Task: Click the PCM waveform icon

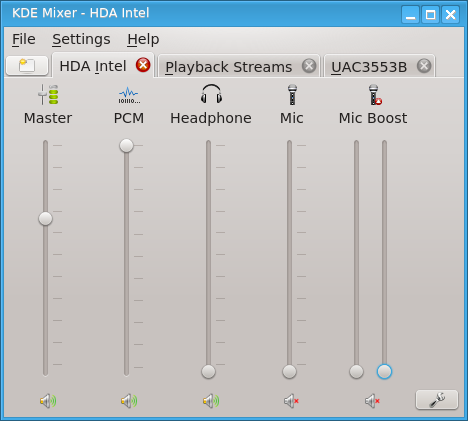Action: [x=129, y=95]
